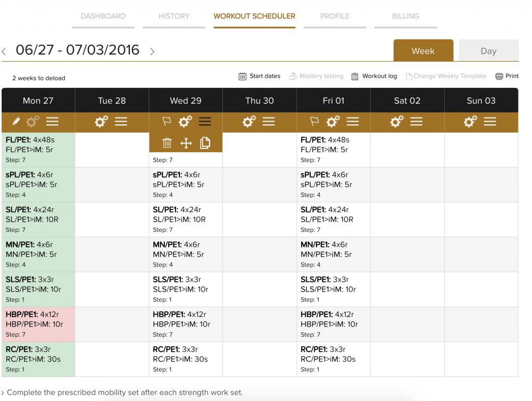532x401 pixels.
Task: Click the move arrows icon under Wed 29
Action: click(x=186, y=143)
